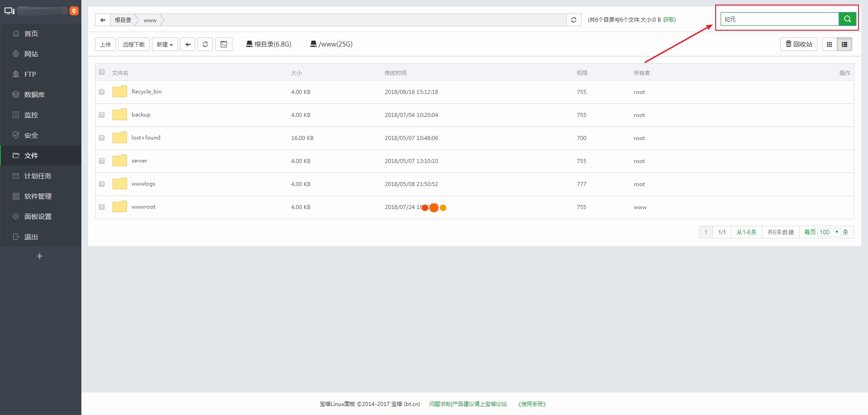The image size is (868, 415).
Task: Click the back arrow beside path breadcrumb
Action: click(103, 20)
